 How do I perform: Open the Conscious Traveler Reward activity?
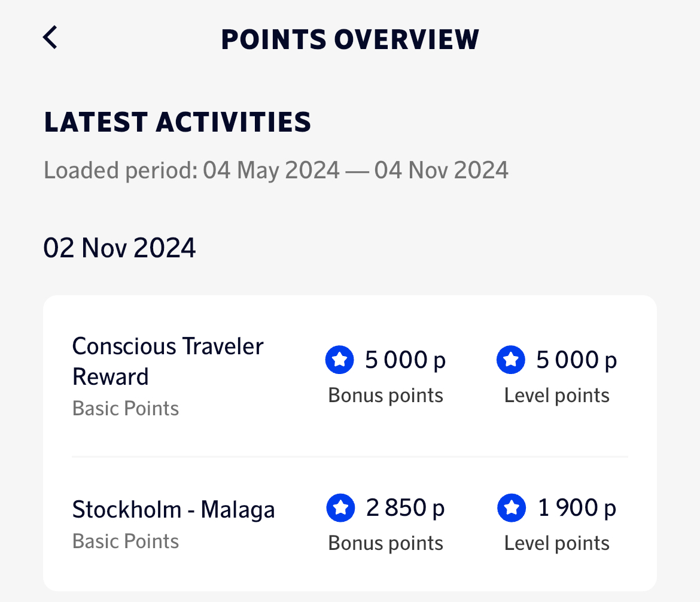pos(168,361)
